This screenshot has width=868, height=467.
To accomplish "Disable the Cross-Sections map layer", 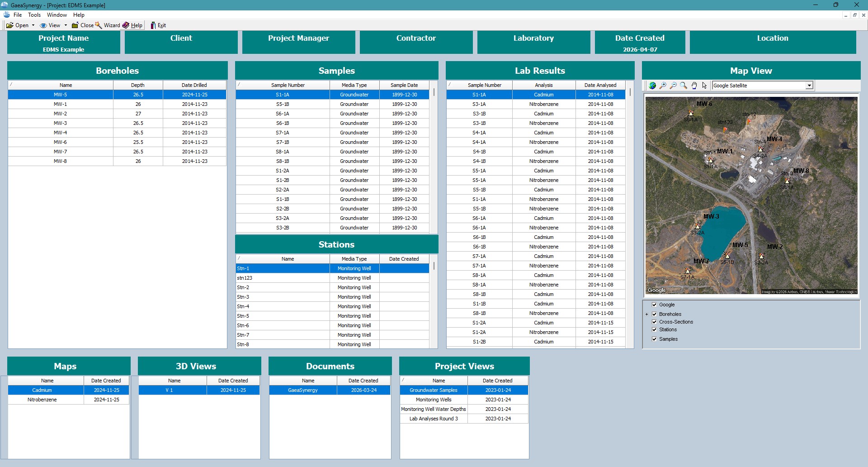I will (655, 322).
